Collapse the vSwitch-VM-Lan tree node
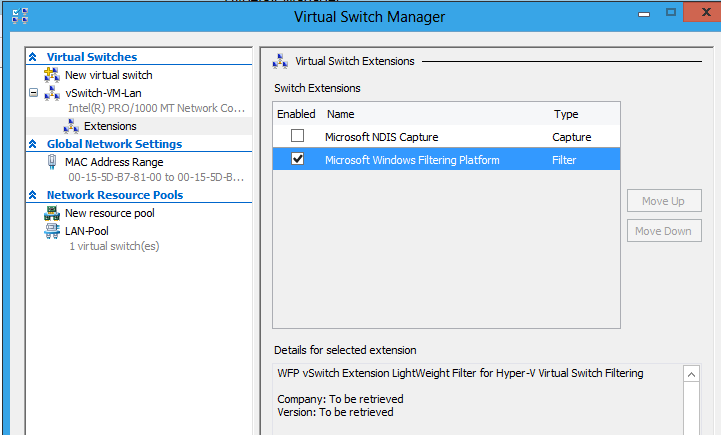Viewport: 721px width, 435px height. 33,92
